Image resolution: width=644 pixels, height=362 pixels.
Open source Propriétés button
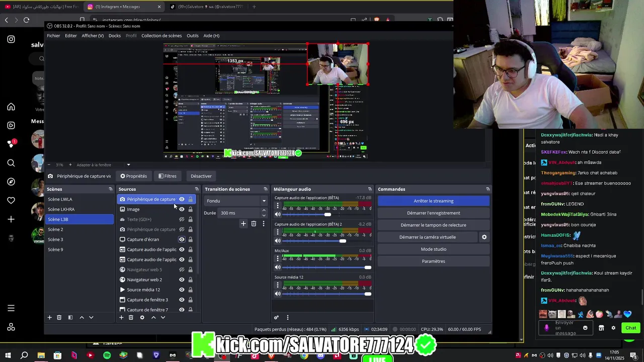click(134, 176)
